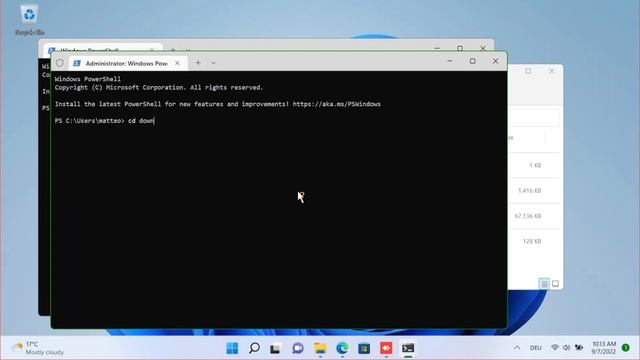Close the File Explorer window behind
Screen dimensions: 640x360
coord(551,71)
